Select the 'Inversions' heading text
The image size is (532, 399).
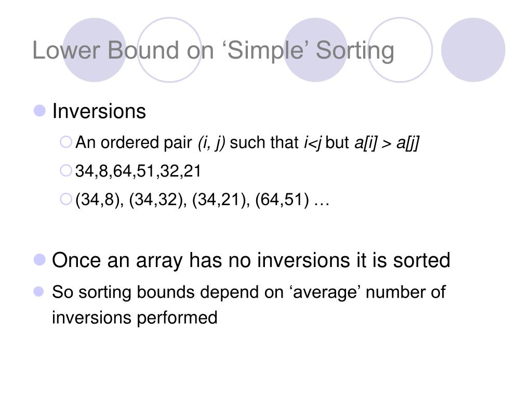pos(99,111)
